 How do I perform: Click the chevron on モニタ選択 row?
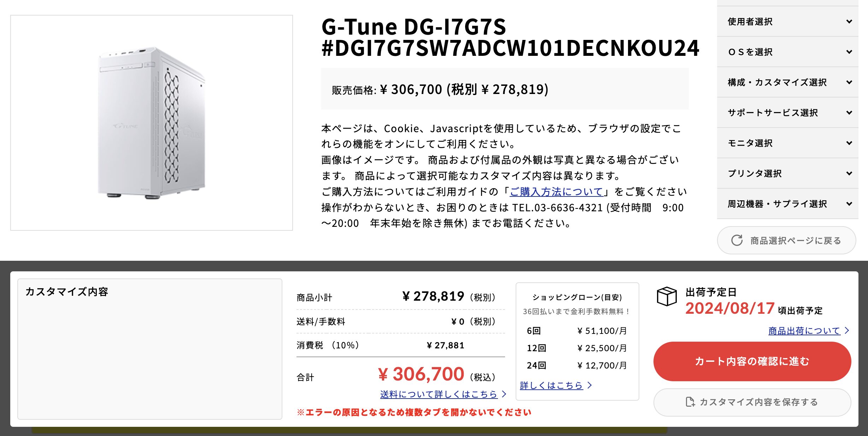click(849, 143)
